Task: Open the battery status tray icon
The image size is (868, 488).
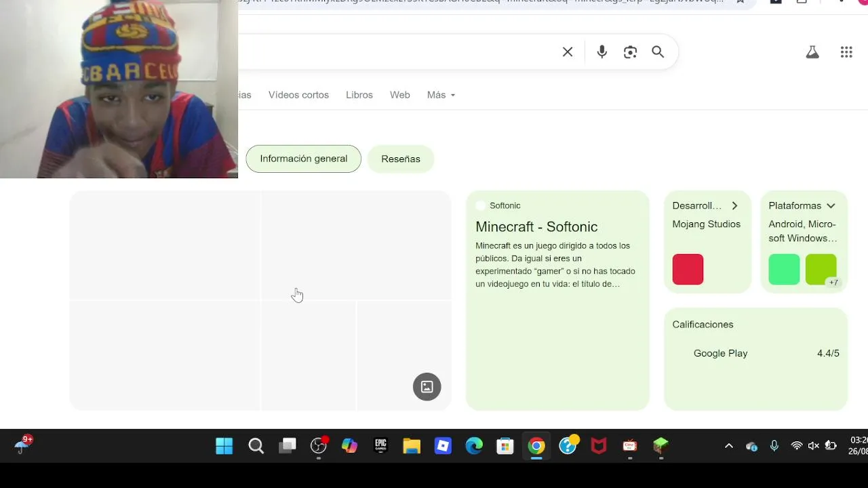Action: [x=831, y=446]
